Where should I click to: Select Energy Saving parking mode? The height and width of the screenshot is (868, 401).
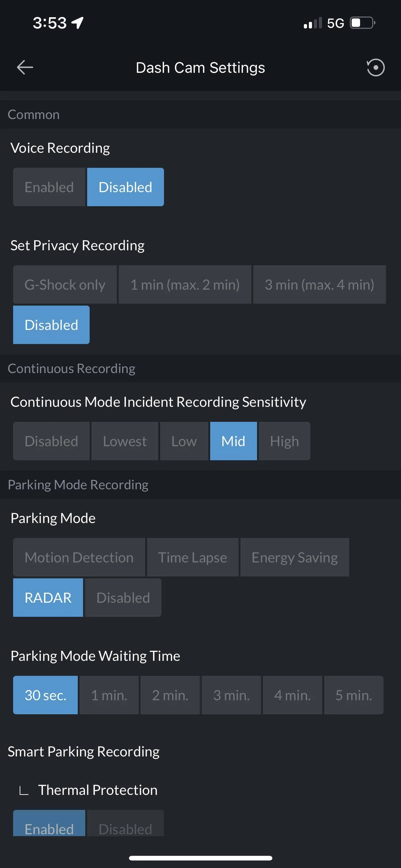[295, 557]
